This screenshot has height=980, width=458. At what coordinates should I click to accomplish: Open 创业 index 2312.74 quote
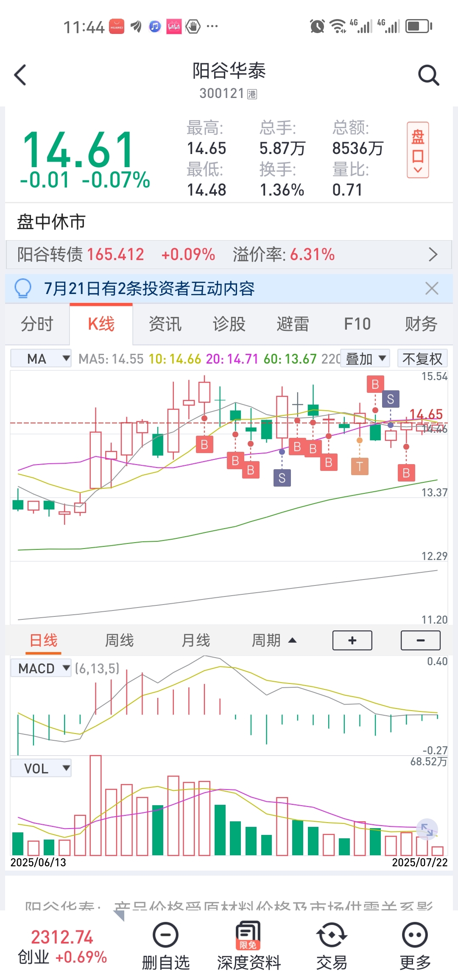(62, 947)
